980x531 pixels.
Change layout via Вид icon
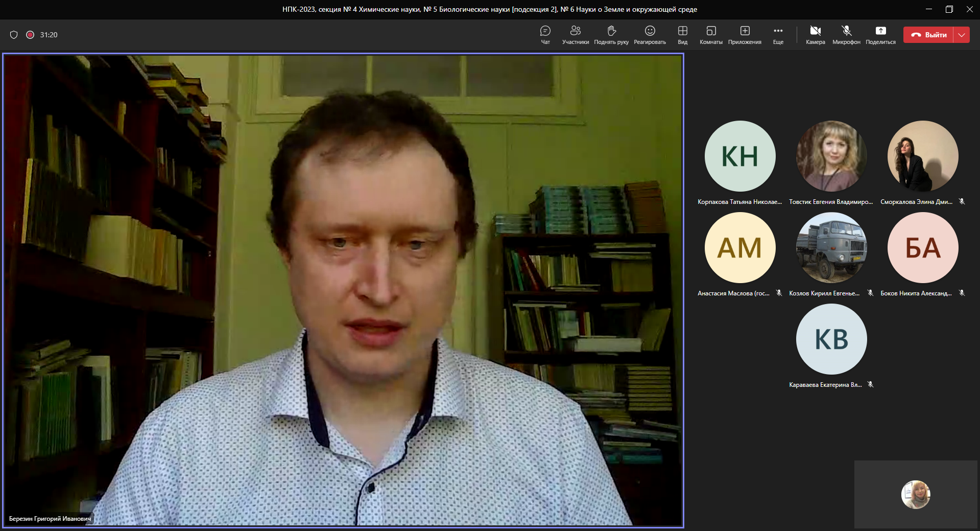pos(682,35)
